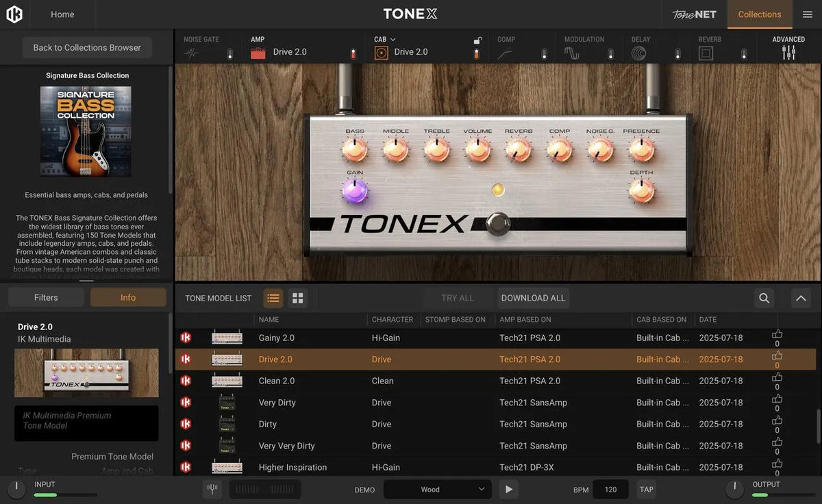Open the search icon above the tone list
This screenshot has height=504, width=822.
[764, 298]
